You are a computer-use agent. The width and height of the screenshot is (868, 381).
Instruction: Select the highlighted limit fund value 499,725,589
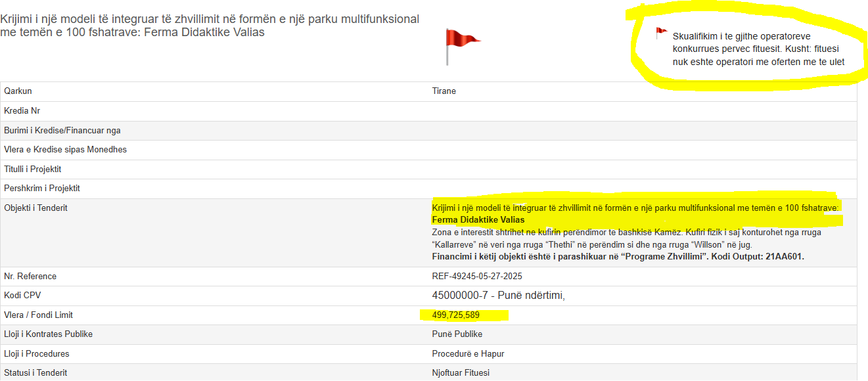coord(455,315)
